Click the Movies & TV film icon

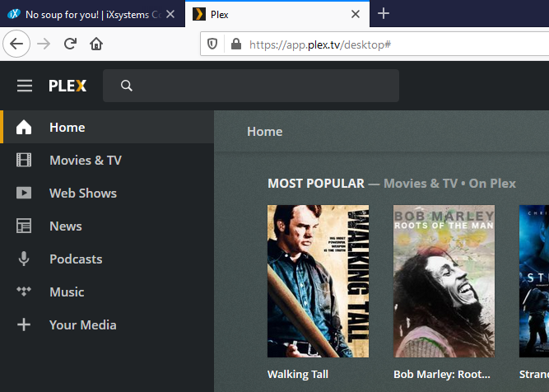tap(24, 160)
